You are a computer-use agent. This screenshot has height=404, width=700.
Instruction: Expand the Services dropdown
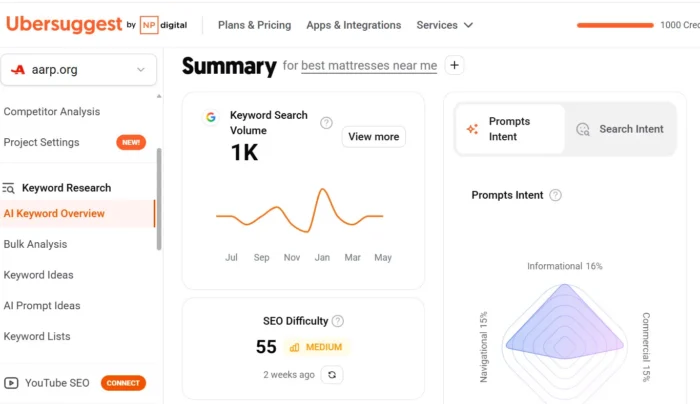(x=444, y=25)
